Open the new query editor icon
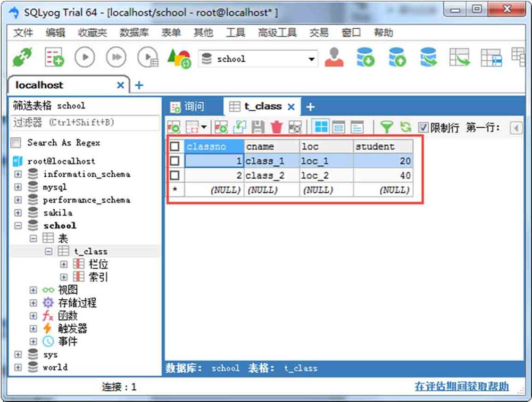The height and width of the screenshot is (402, 532). click(x=54, y=57)
